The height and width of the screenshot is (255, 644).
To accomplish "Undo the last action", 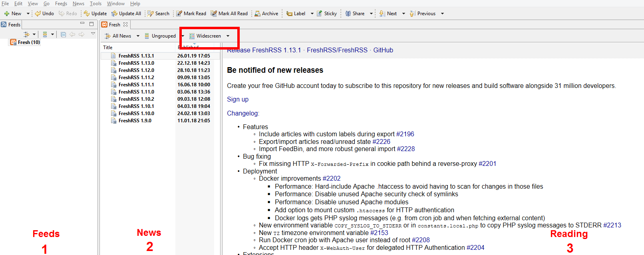I will [44, 14].
